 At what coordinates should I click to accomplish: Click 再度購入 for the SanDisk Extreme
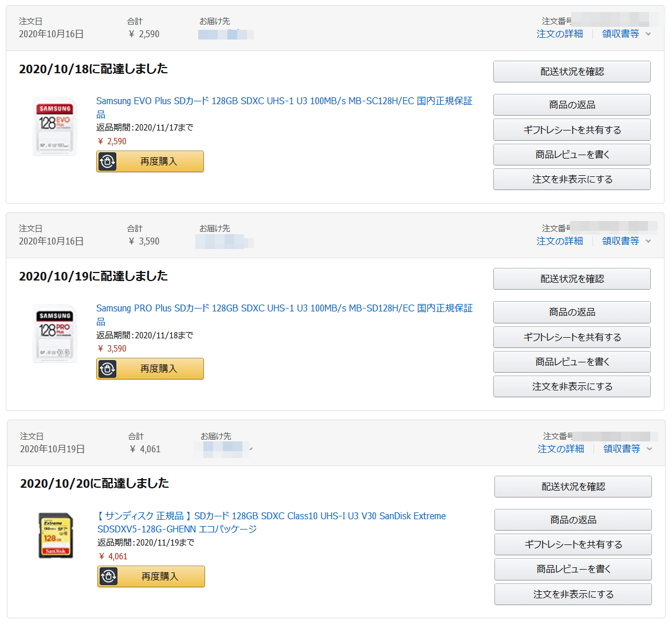tap(151, 576)
